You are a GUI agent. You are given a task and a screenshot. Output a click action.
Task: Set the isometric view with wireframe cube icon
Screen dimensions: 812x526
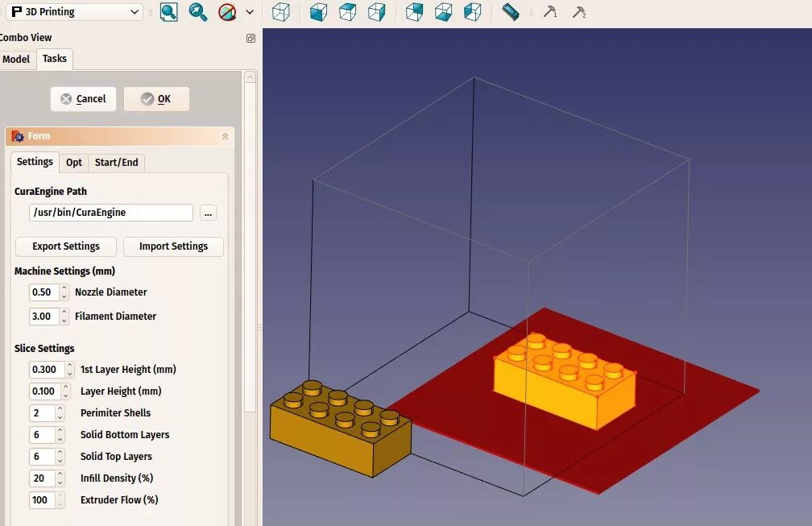click(x=280, y=12)
